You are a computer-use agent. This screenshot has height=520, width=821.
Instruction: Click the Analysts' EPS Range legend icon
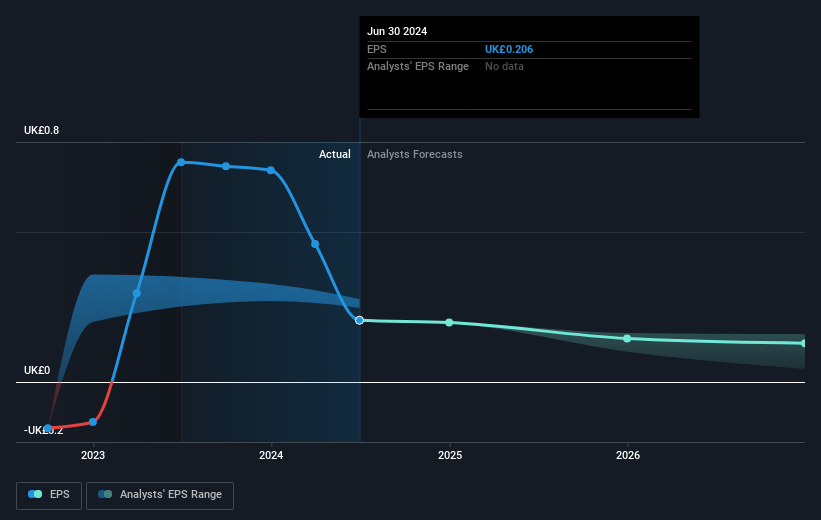click(105, 494)
